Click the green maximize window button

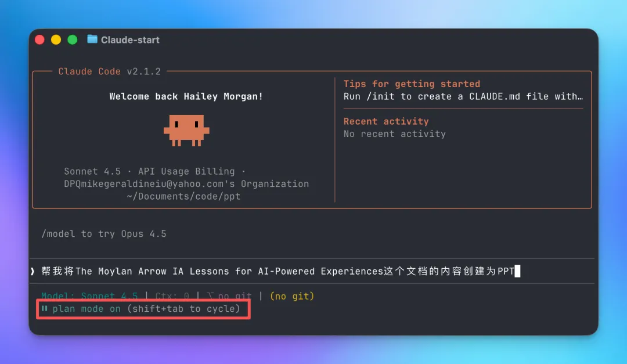tap(73, 39)
